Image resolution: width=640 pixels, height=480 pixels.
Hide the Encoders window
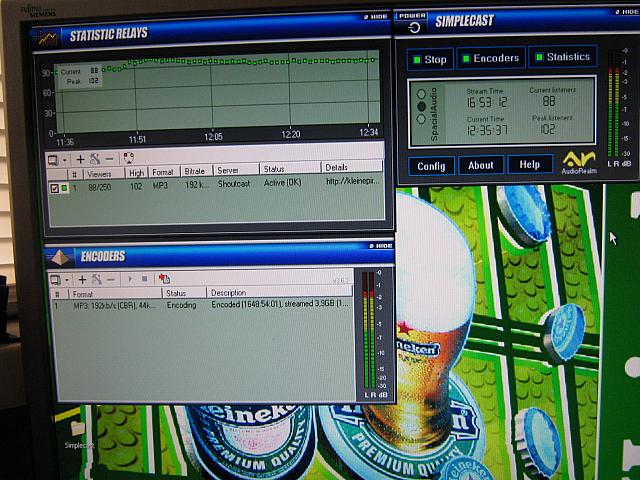380,246
